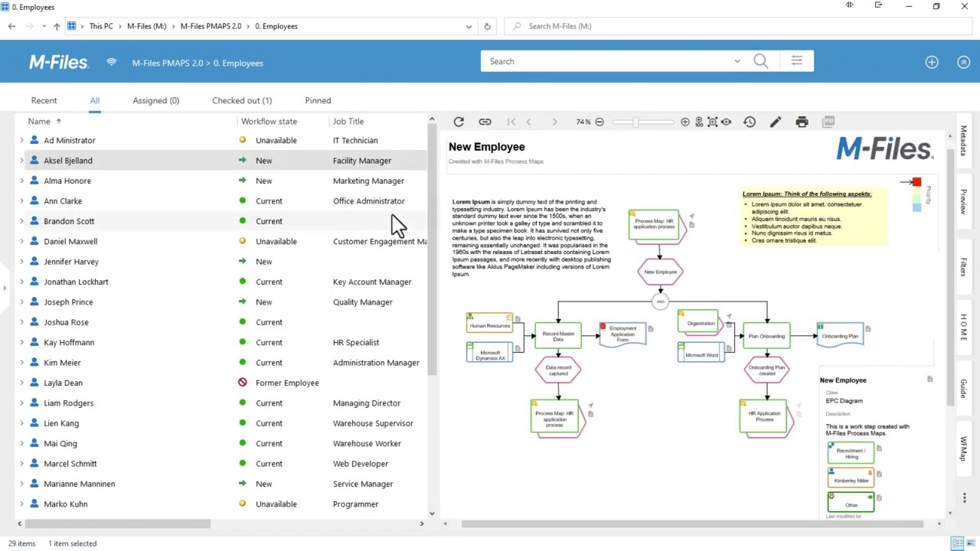The image size is (980, 551).
Task: Select Marianne Manninen in the list
Action: [79, 484]
